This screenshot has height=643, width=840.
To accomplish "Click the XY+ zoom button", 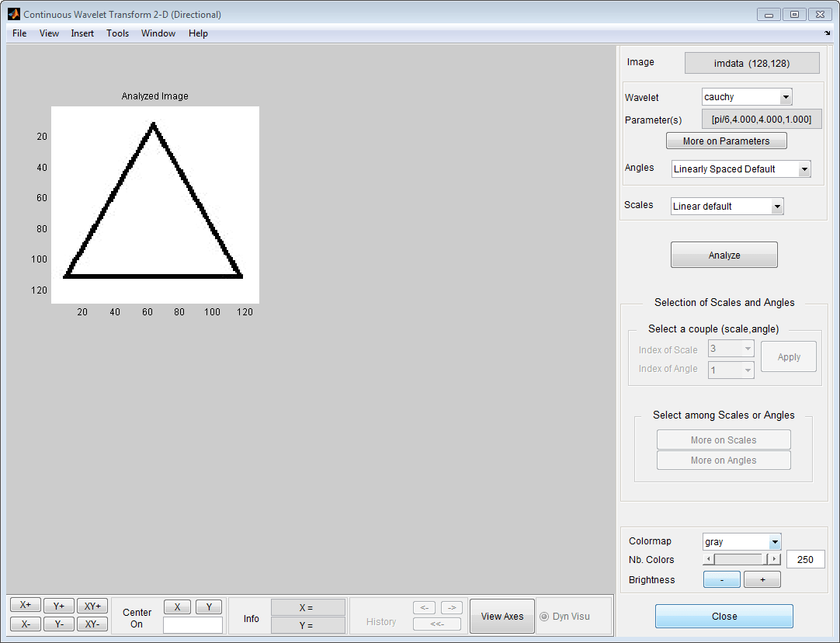I will coord(92,606).
